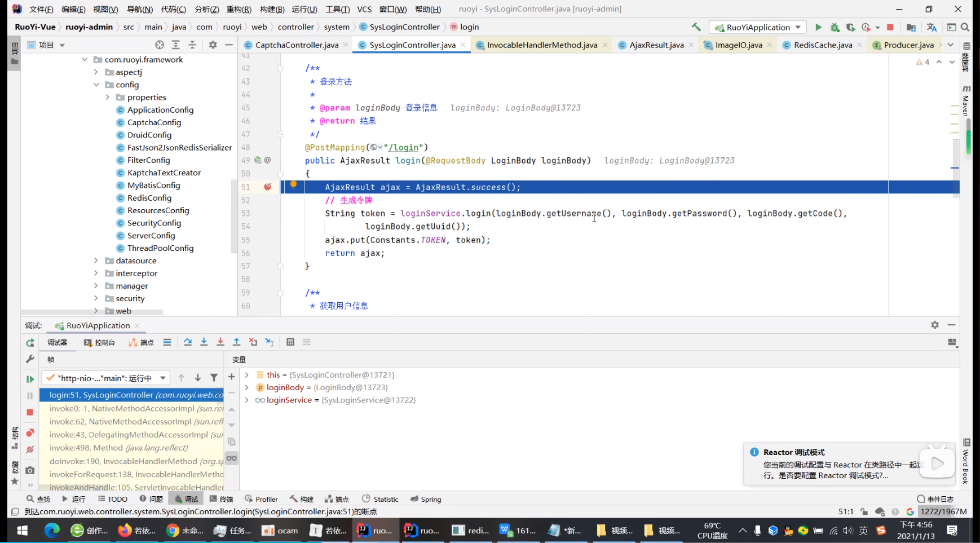
Task: Resume program with green play bar icon
Action: pos(30,379)
